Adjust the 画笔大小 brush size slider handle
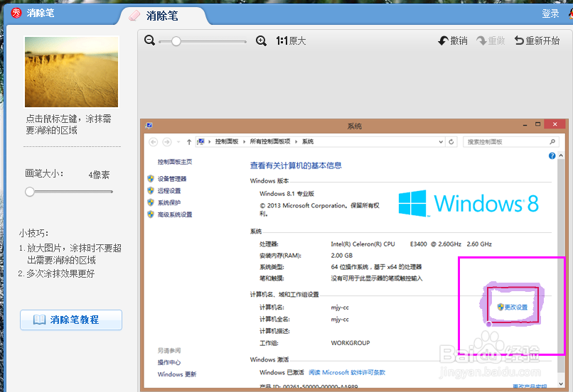Viewport: 573px width, 392px height. pyautogui.click(x=30, y=192)
